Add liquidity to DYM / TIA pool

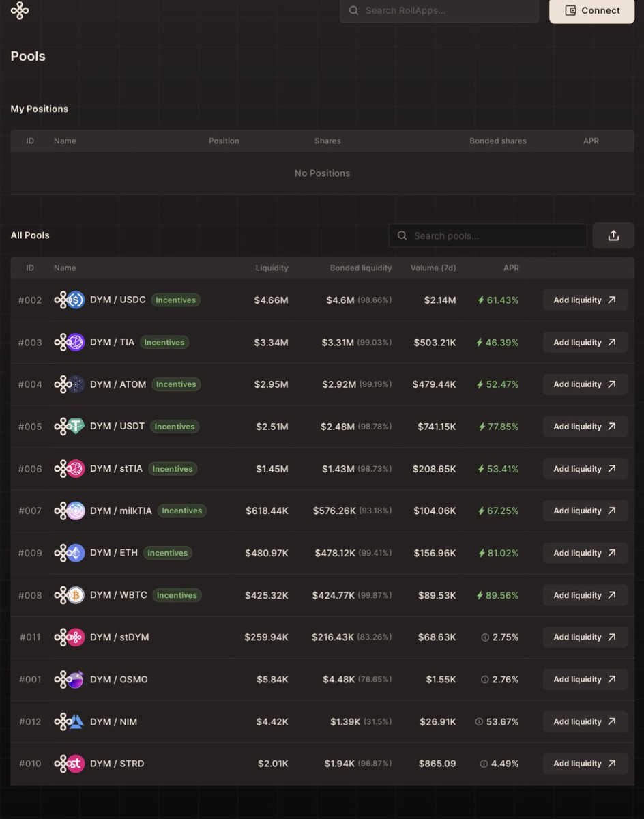585,342
